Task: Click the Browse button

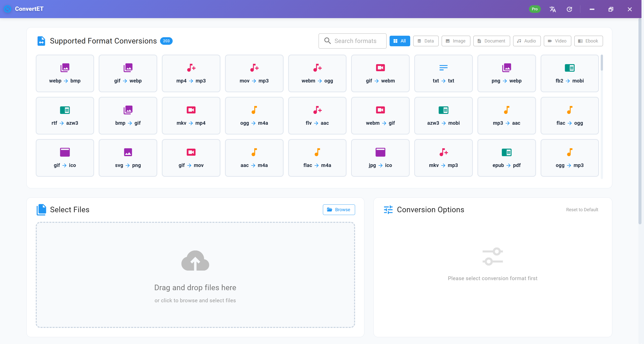Action: 338,209
